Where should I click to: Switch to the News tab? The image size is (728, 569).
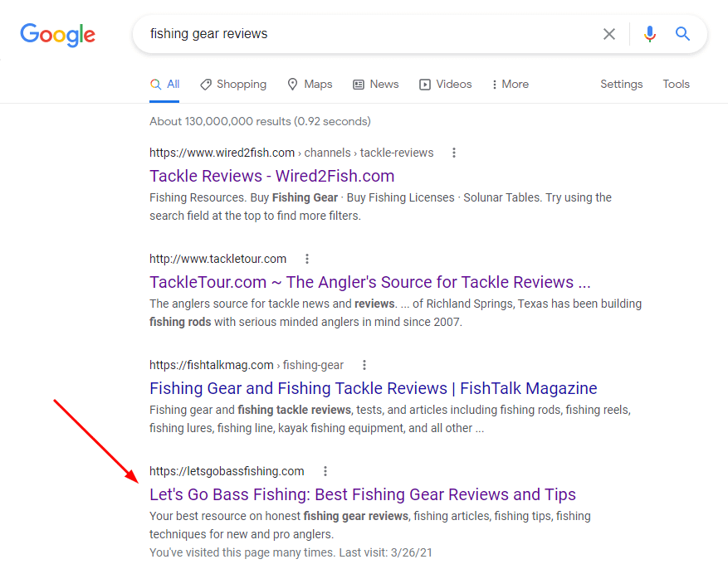(x=376, y=85)
